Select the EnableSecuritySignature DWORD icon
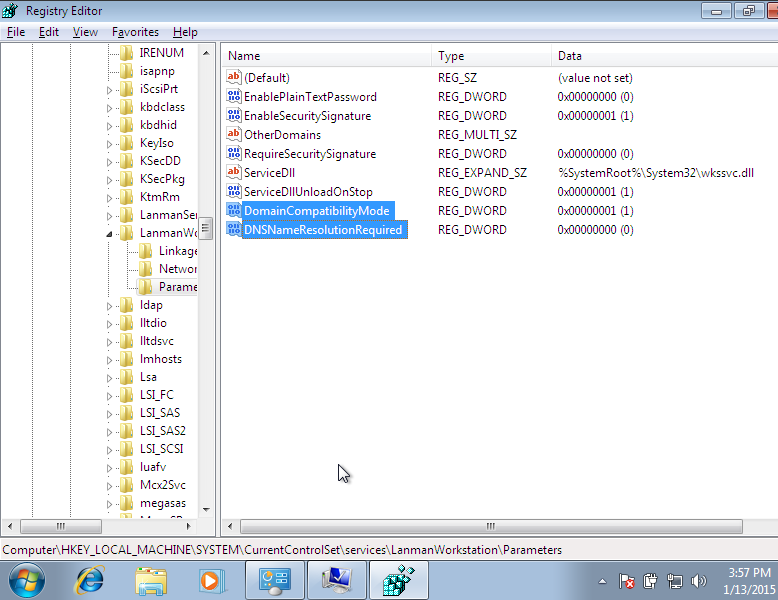This screenshot has height=600, width=778. click(x=234, y=115)
